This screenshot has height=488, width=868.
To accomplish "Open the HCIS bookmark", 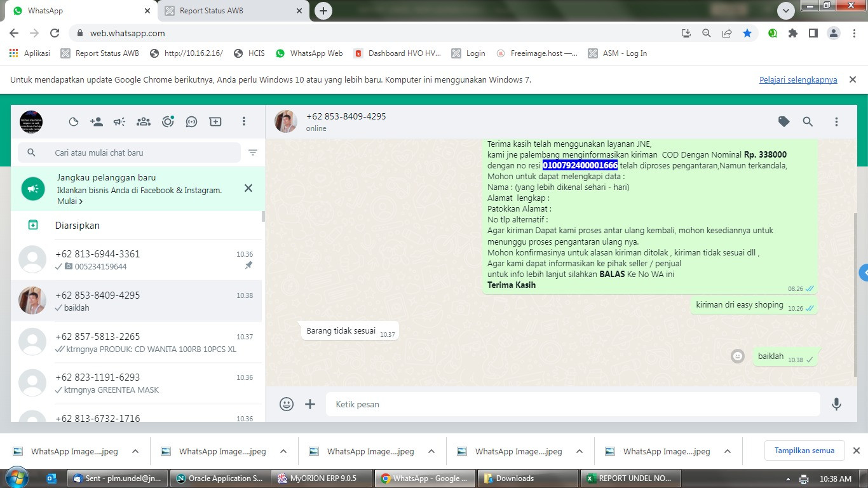I will (249, 53).
